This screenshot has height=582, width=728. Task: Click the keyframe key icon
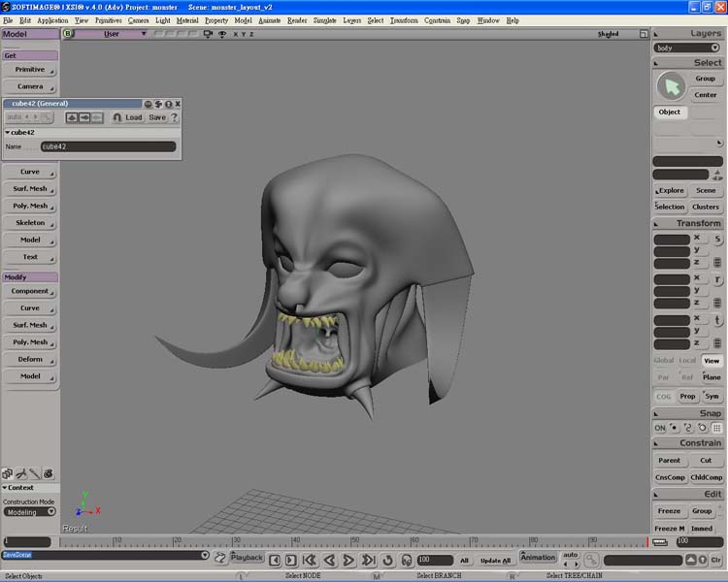point(591,561)
